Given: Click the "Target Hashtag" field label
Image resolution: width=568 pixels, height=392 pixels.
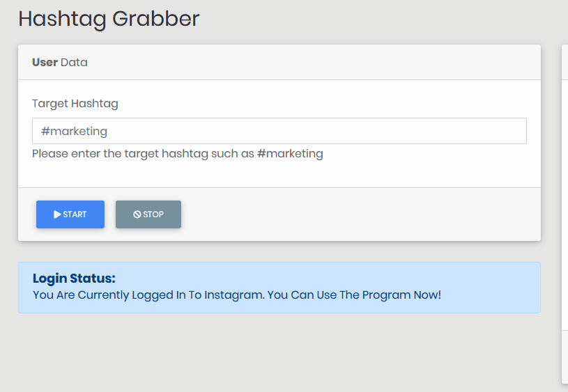Looking at the screenshot, I should coord(75,104).
